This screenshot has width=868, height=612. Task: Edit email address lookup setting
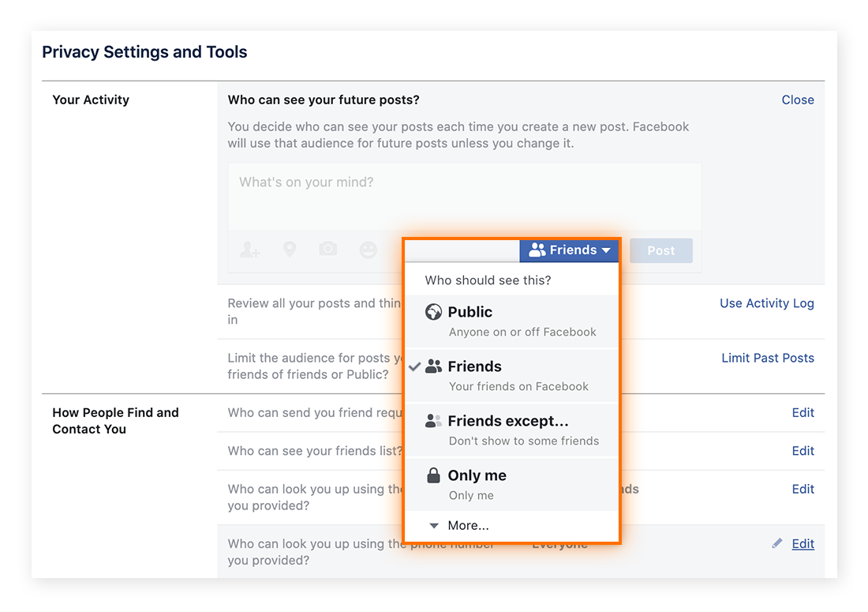[x=803, y=489]
